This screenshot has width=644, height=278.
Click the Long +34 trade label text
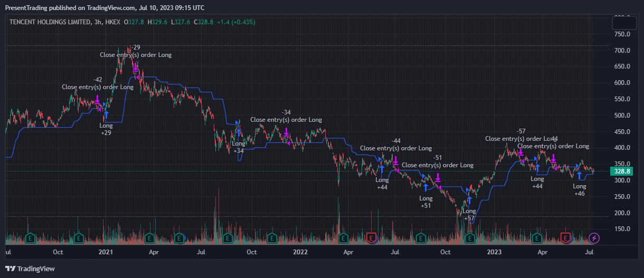(239, 147)
